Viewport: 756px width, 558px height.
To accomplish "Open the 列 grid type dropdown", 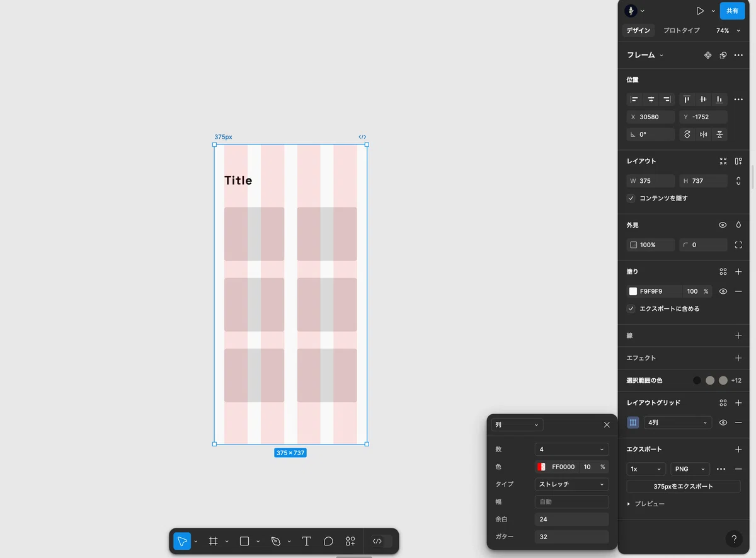I will point(517,425).
